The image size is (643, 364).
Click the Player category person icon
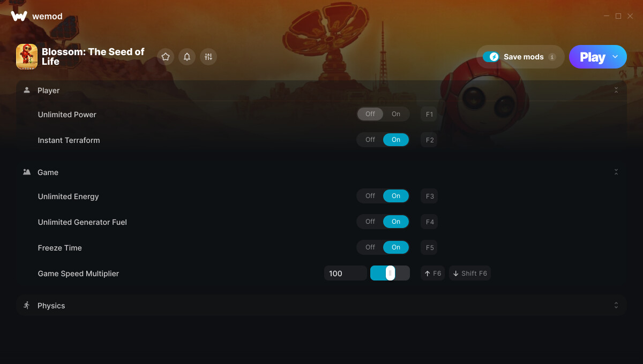point(27,90)
